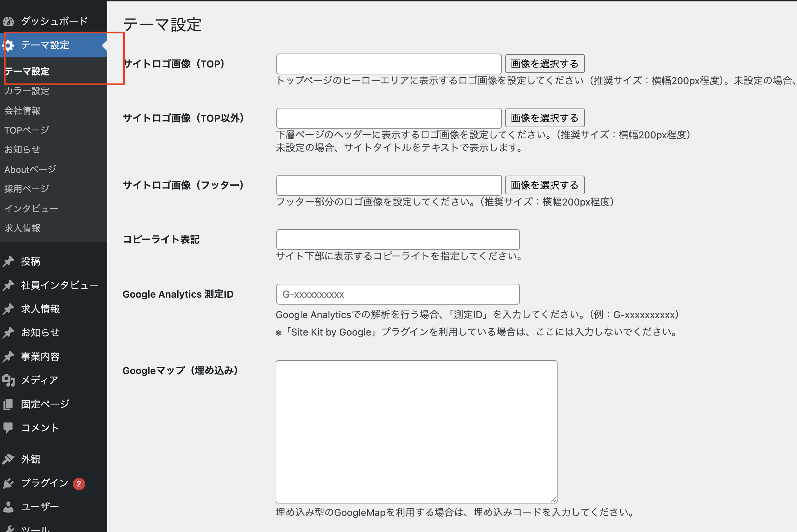797x532 pixels.
Task: Click the コピーライト表記 label
Action: tap(161, 240)
